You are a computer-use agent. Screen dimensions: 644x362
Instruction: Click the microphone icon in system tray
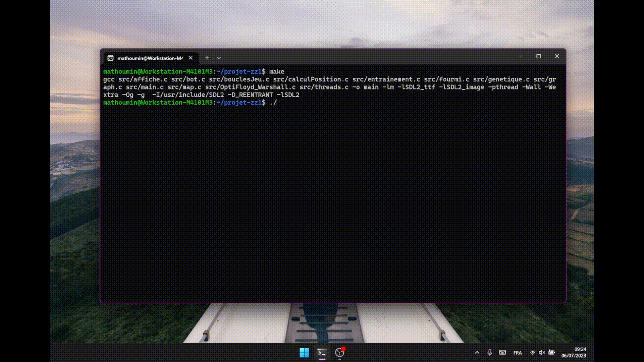[490, 353]
